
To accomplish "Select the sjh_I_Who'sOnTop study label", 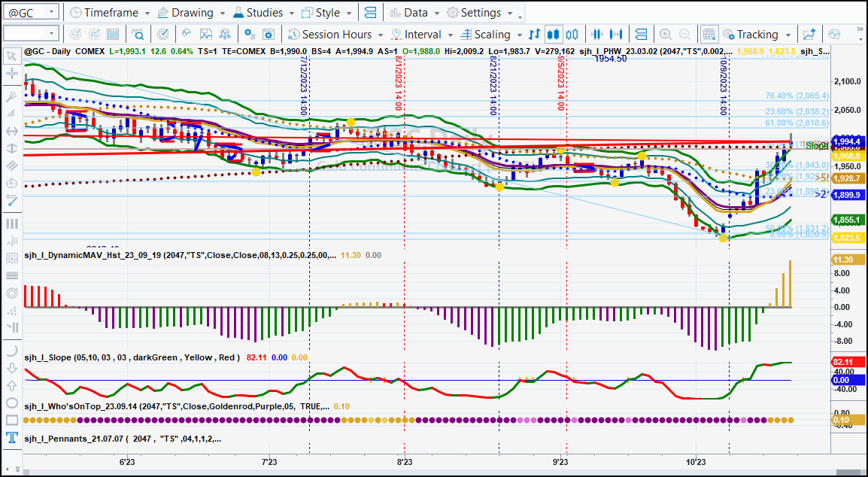I will click(x=178, y=406).
